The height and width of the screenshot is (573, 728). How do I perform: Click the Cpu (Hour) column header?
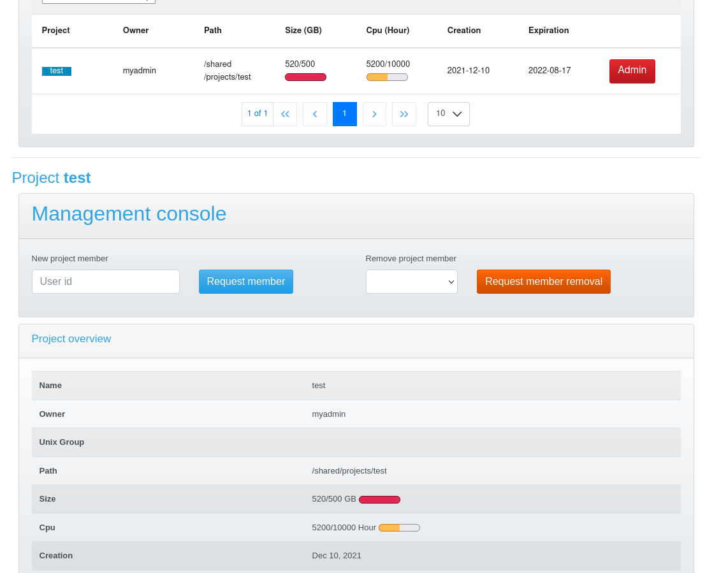388,30
